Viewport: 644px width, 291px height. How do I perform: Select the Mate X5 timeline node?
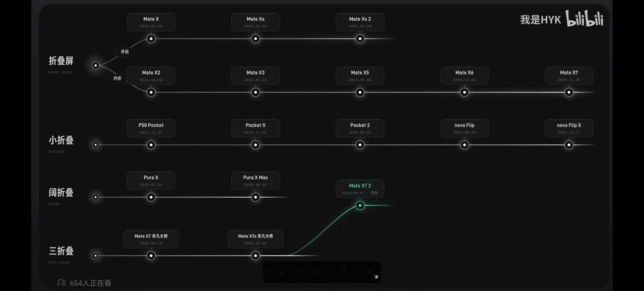coord(360,92)
